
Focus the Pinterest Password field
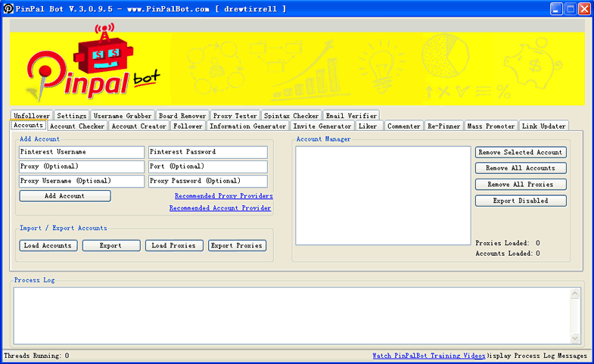pos(208,152)
